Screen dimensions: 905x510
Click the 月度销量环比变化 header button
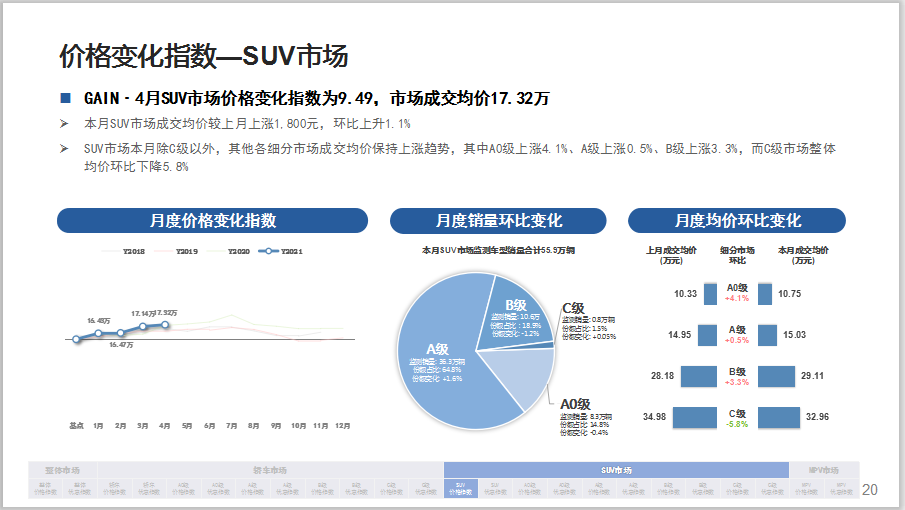pyautogui.click(x=498, y=221)
